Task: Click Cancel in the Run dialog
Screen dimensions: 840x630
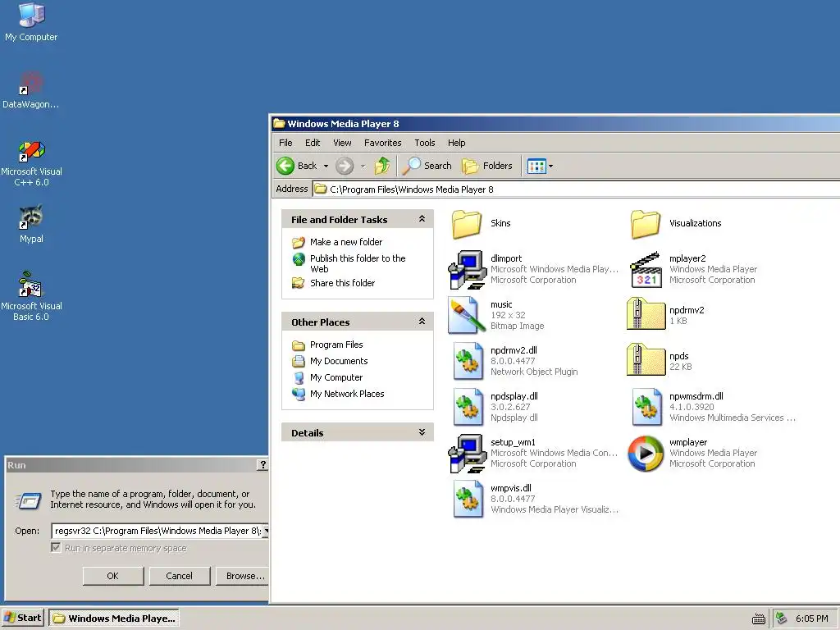Action: click(180, 576)
